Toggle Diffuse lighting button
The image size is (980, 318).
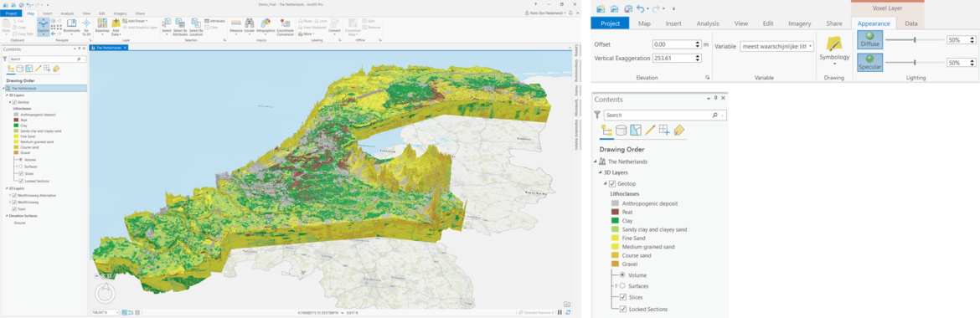tap(870, 39)
